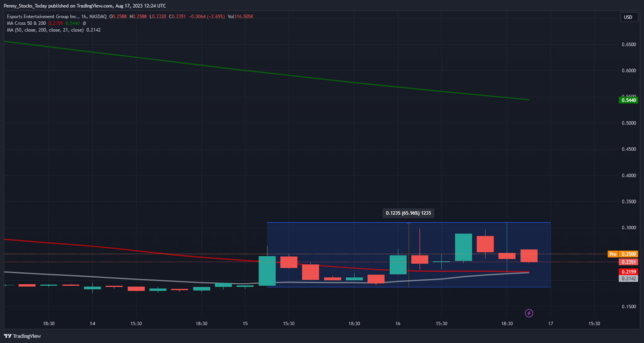Click the orange Pre market label
The height and width of the screenshot is (343, 644).
point(613,254)
